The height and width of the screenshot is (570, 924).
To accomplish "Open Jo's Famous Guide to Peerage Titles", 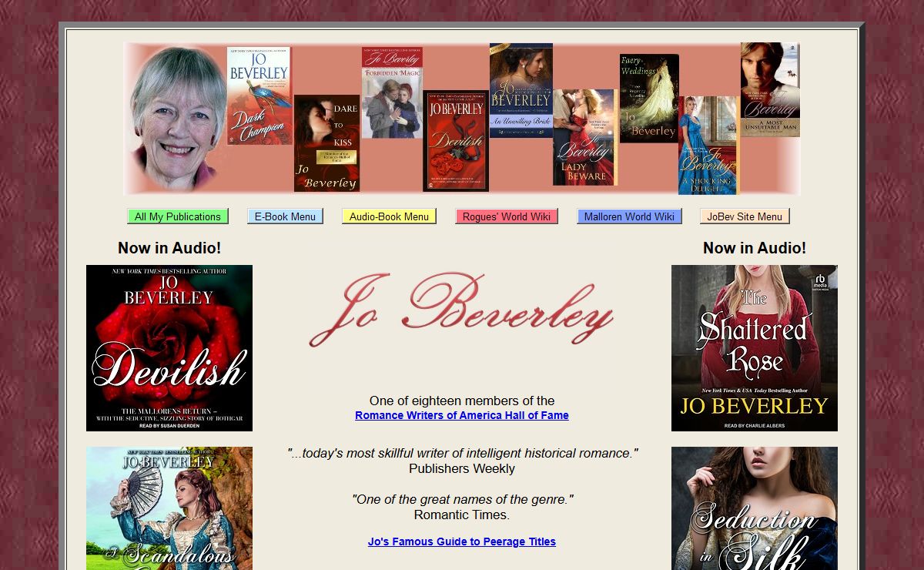I will [462, 541].
